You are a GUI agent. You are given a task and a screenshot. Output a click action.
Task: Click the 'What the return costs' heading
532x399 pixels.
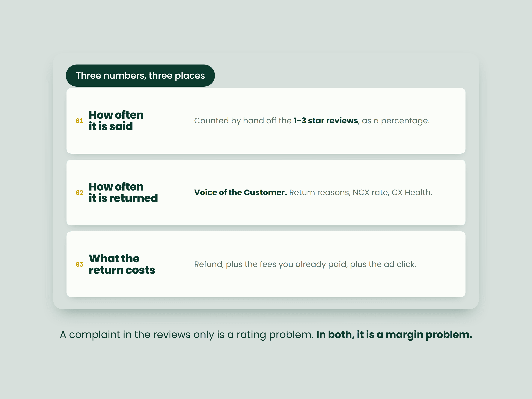pyautogui.click(x=122, y=264)
